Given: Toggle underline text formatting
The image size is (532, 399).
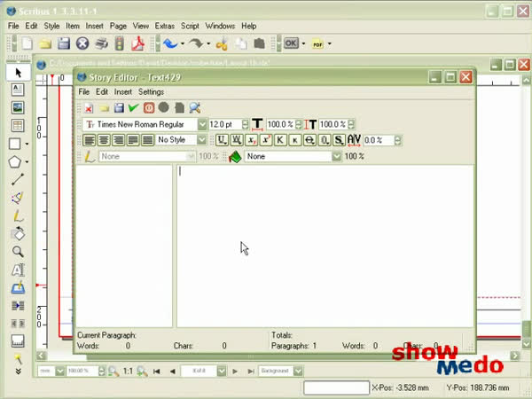Looking at the screenshot, I should tap(222, 140).
